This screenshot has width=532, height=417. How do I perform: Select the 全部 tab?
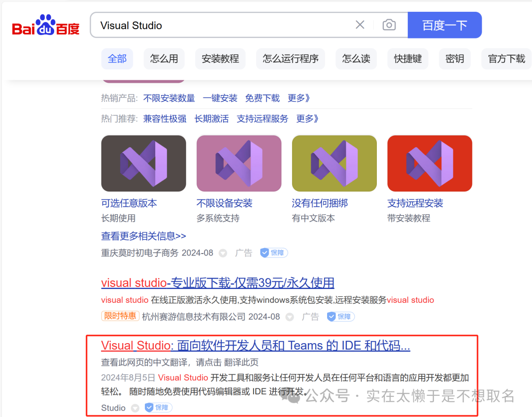pos(117,59)
